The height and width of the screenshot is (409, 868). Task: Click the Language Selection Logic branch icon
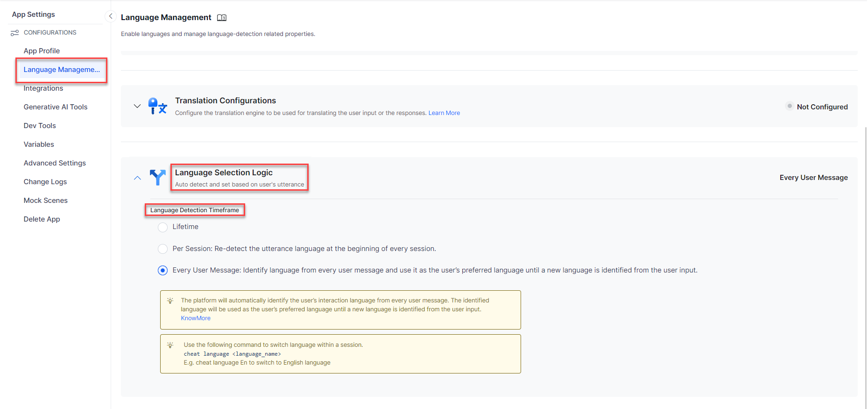coord(157,178)
